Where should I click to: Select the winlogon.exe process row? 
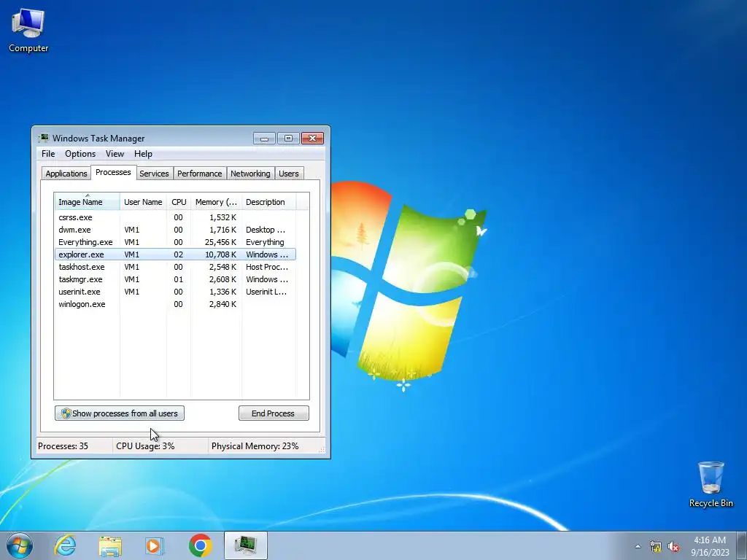pyautogui.click(x=175, y=304)
